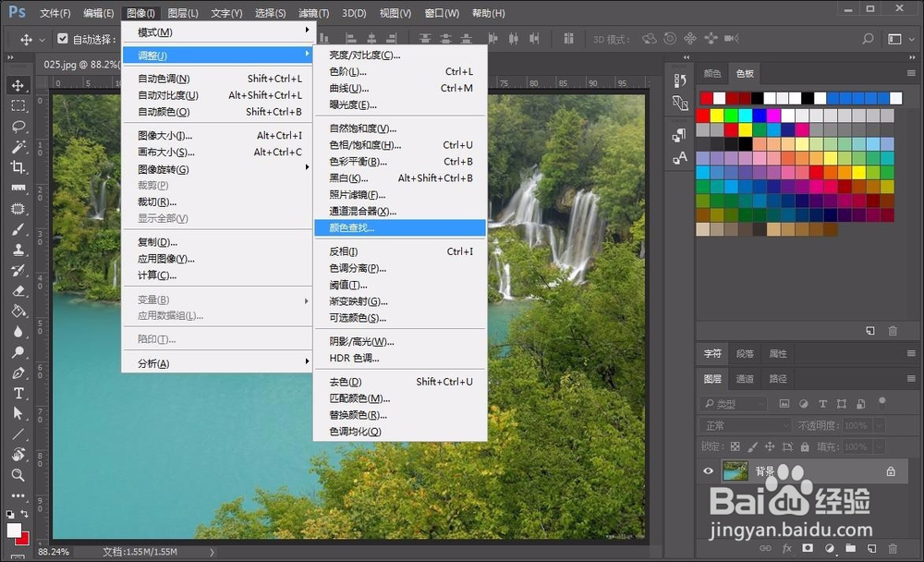The image size is (924, 562).
Task: Choose Brightness/Contrast (亮度/对比度) command
Action: click(400, 55)
